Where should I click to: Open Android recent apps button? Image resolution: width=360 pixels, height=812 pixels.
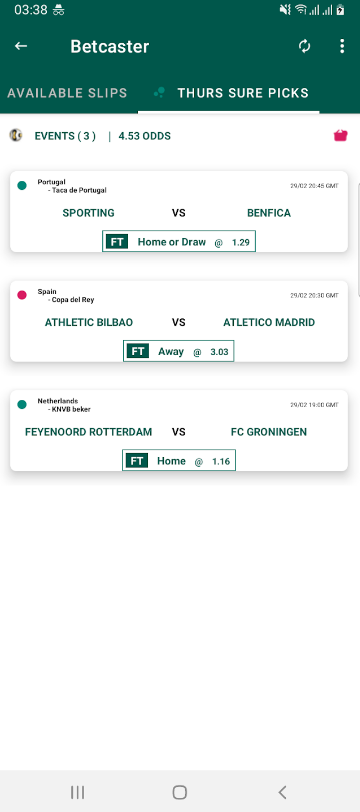(x=78, y=792)
